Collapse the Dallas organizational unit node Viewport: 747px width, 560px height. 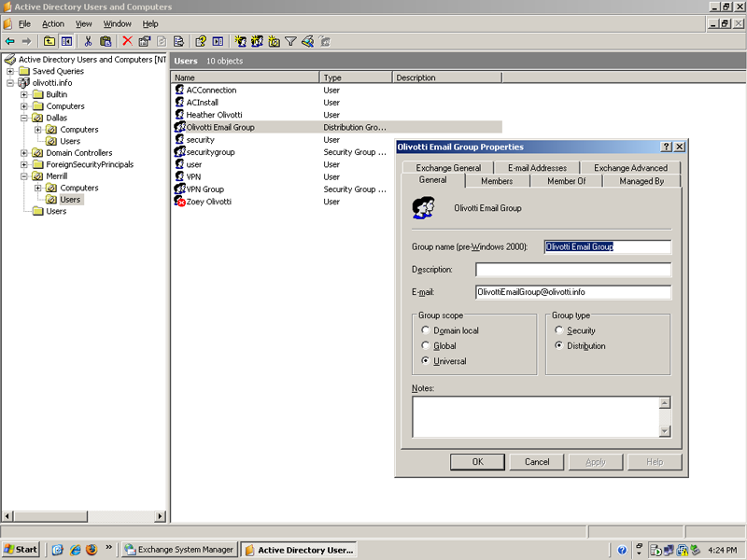(24, 118)
